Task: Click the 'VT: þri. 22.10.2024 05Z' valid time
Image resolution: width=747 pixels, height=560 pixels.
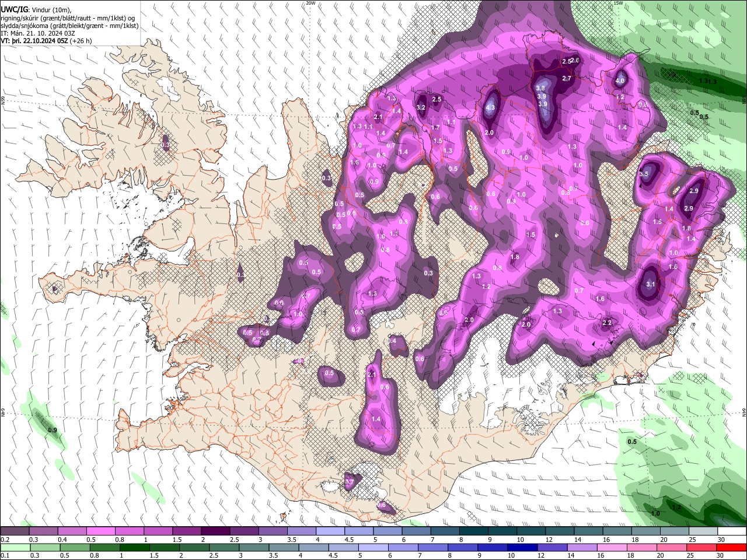Action: click(34, 41)
